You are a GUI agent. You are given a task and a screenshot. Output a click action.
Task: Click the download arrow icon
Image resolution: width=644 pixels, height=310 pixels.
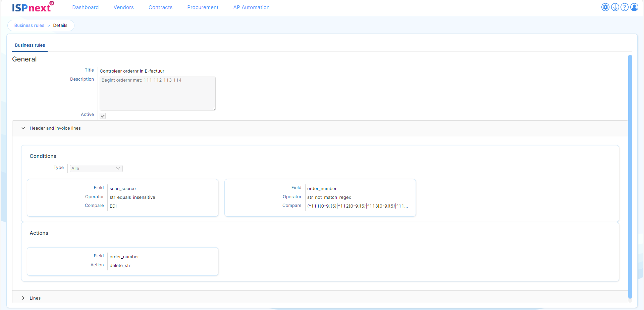coord(615,7)
